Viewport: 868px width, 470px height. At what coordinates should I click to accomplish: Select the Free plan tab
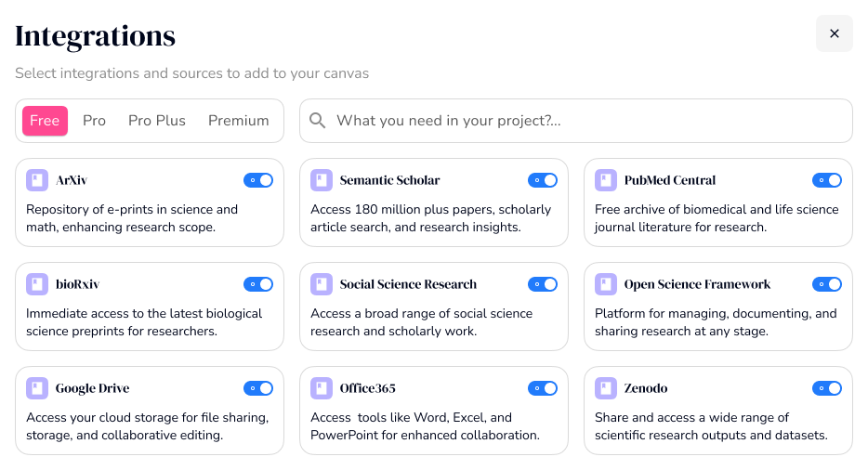click(45, 121)
